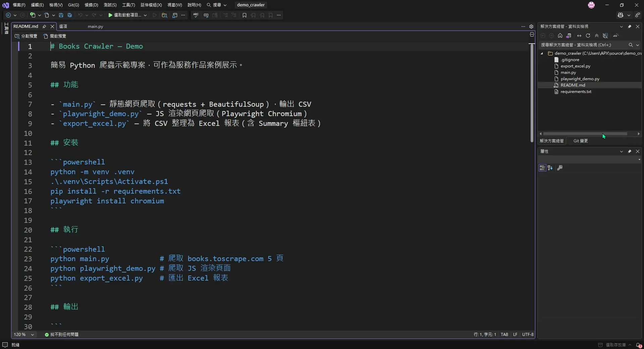Click the wrench property pages icon
644x349 pixels.
point(560,168)
